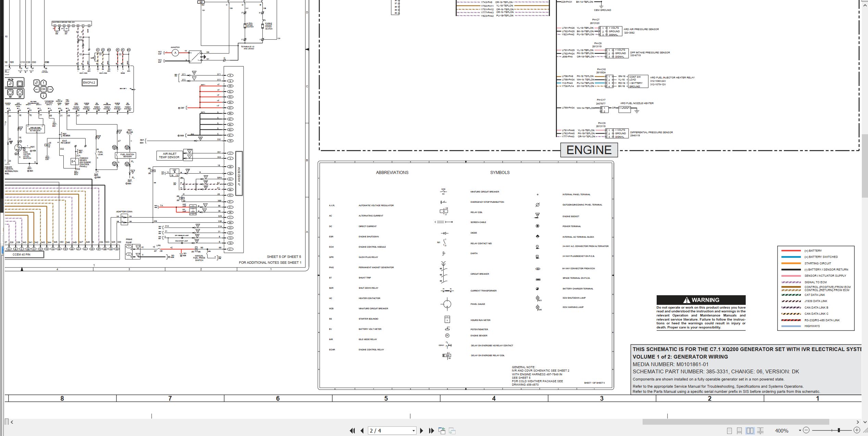Click the SYMBOLS heading
The height and width of the screenshot is (436, 868).
tap(500, 173)
